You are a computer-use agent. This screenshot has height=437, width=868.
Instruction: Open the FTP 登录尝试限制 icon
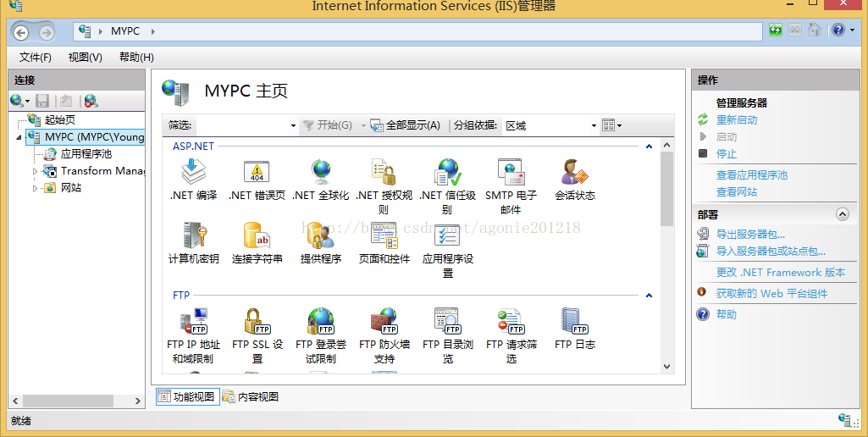[320, 321]
